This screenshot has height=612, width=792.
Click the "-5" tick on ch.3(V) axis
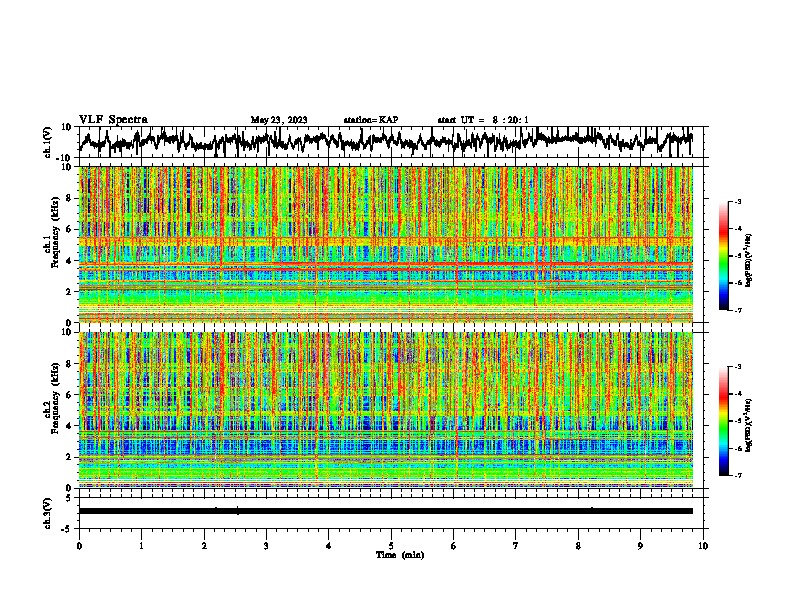point(67,529)
